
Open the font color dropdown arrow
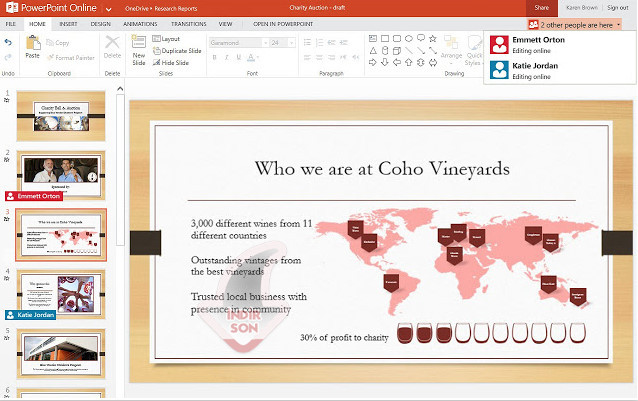tap(258, 58)
